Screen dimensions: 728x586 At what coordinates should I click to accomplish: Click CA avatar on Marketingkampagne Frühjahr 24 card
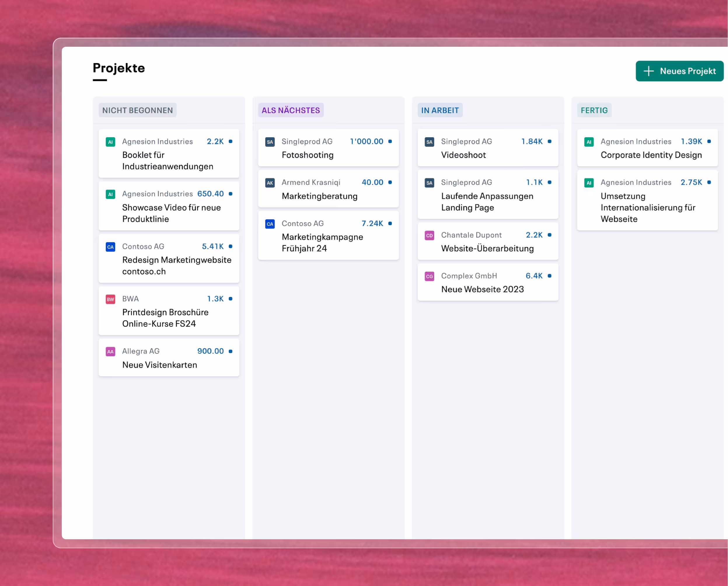pyautogui.click(x=270, y=224)
